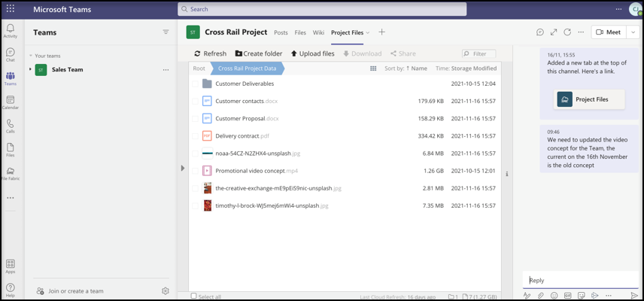Open manage teams settings gear

[x=166, y=291]
